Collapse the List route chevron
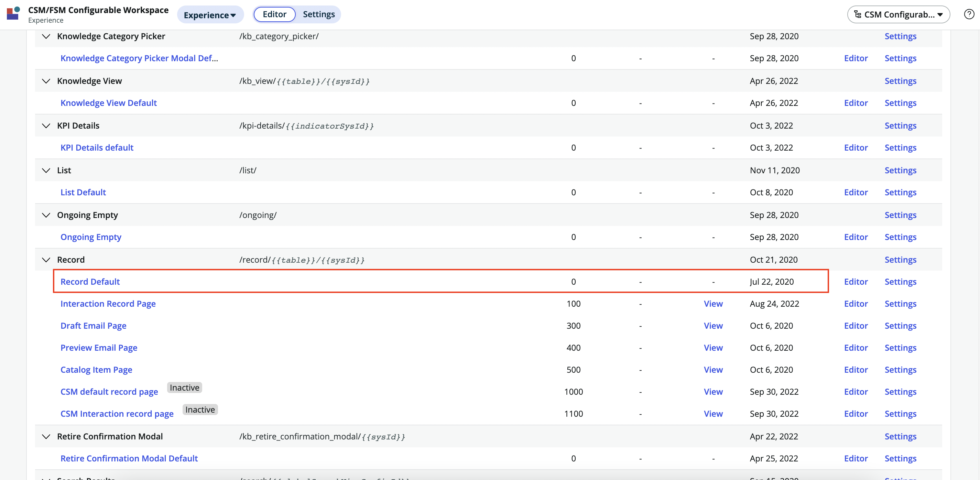The image size is (980, 480). (x=46, y=171)
